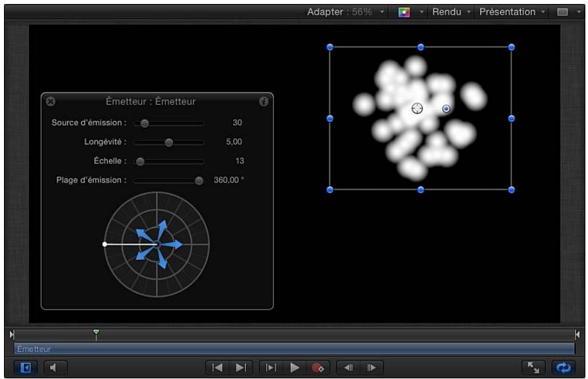588x379 pixels.
Task: Go to start of project button
Action: [x=217, y=368]
